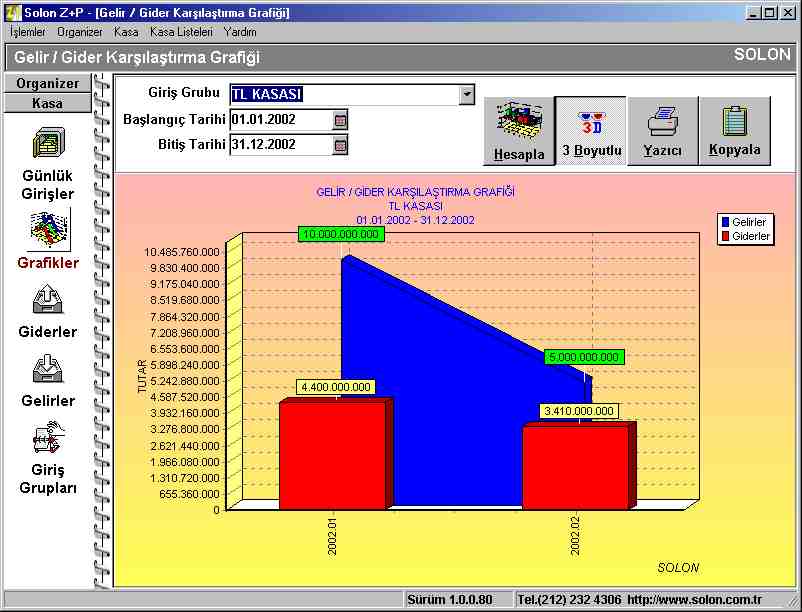Click the 10.000.000.000 green data label
The width and height of the screenshot is (802, 612).
point(341,235)
